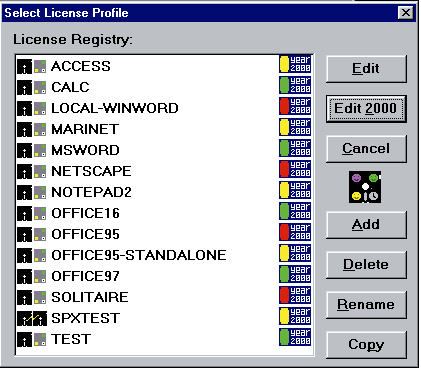Click the profile icon beside LOCAL-WINWORD
Screen dimensions: 421x369
point(32,108)
